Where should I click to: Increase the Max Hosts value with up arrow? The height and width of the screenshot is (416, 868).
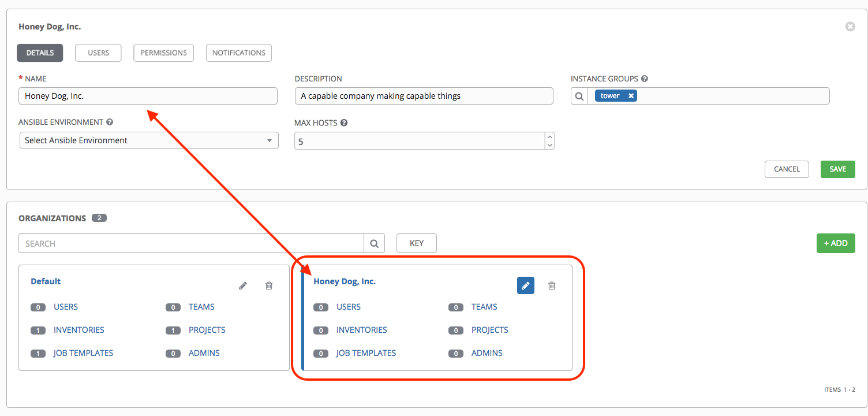coord(549,137)
